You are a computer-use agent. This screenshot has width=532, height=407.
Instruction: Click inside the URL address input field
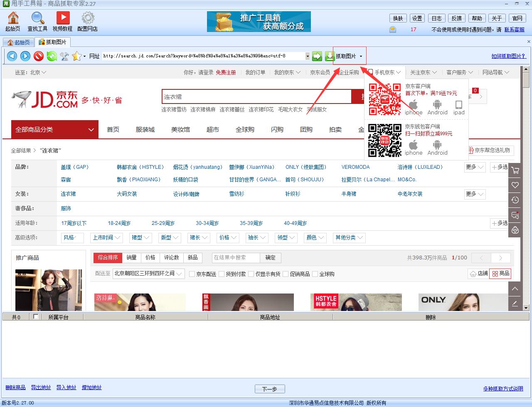(187, 55)
